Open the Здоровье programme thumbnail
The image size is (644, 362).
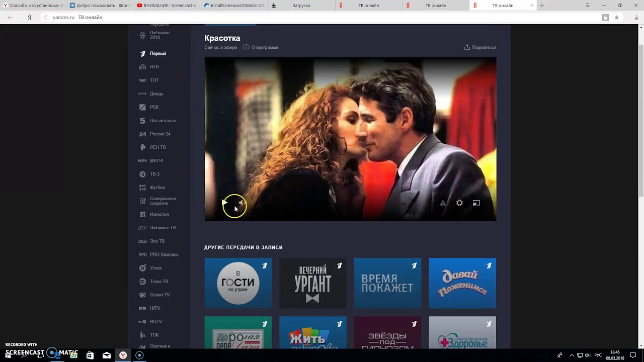coord(462,332)
